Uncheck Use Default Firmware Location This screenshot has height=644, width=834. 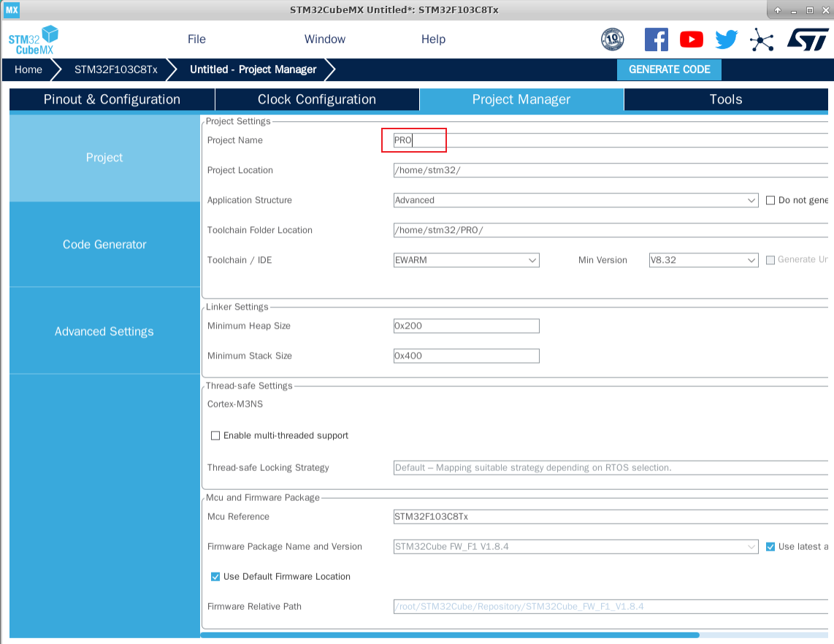pyautogui.click(x=215, y=577)
